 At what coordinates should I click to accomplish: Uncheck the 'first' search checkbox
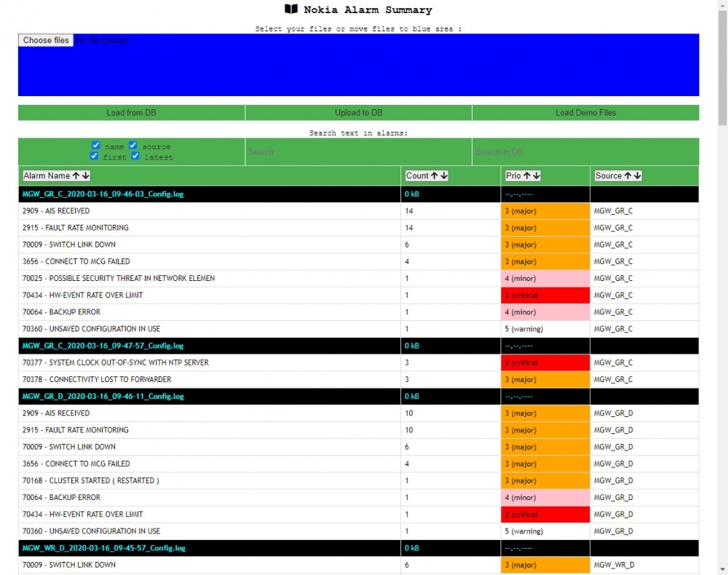pos(94,156)
